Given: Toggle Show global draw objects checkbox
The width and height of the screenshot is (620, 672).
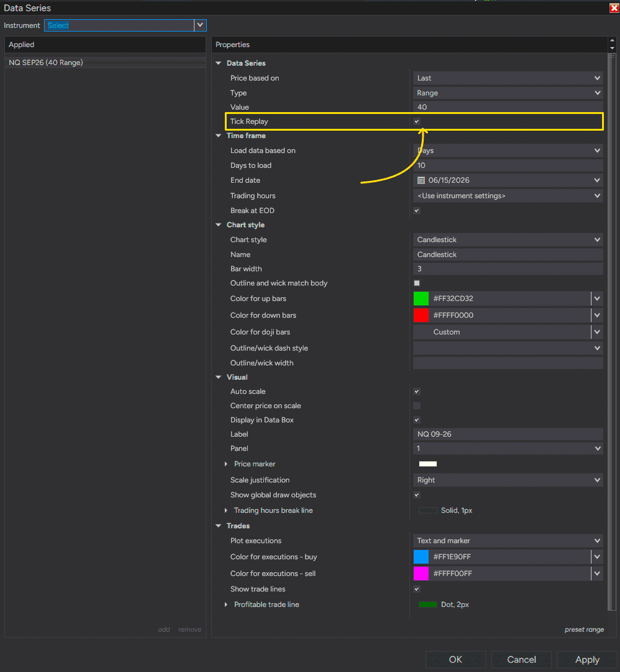Looking at the screenshot, I should [417, 495].
